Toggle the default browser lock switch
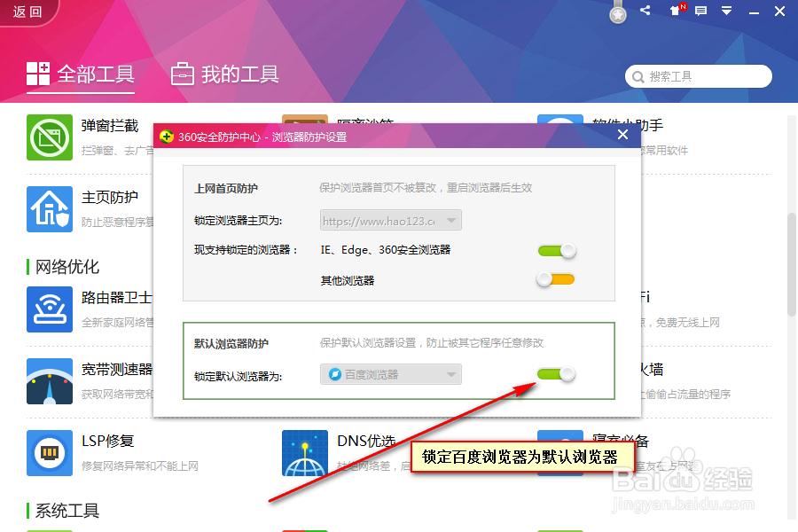The width and height of the screenshot is (798, 532). (556, 374)
